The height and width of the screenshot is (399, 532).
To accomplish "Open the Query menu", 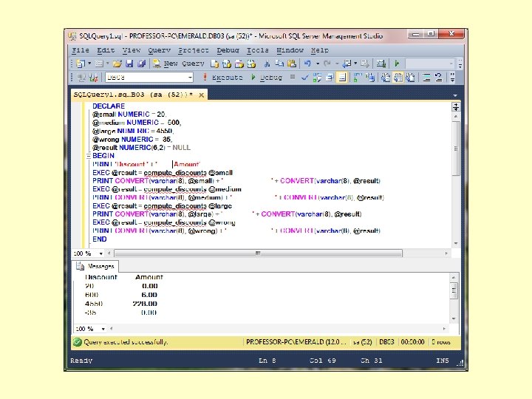I will pos(159,50).
